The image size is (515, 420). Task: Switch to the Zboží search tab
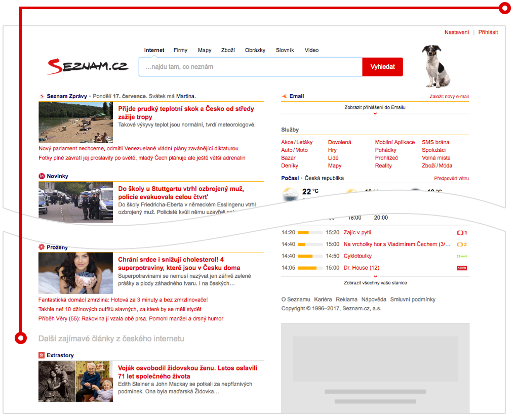pyautogui.click(x=228, y=50)
